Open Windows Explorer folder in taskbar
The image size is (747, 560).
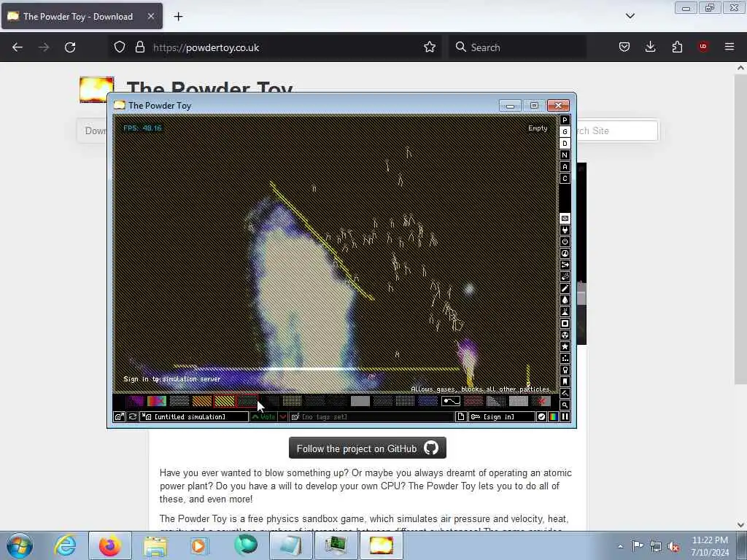pyautogui.click(x=155, y=545)
